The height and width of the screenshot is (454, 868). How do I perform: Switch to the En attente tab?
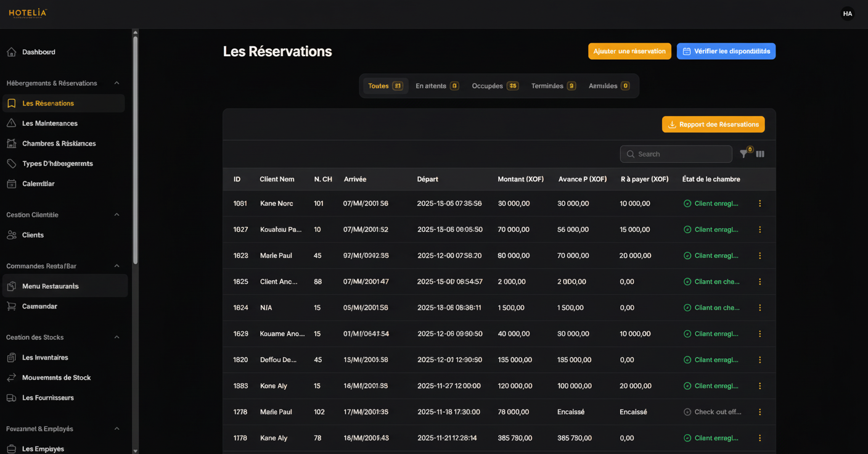tap(436, 86)
